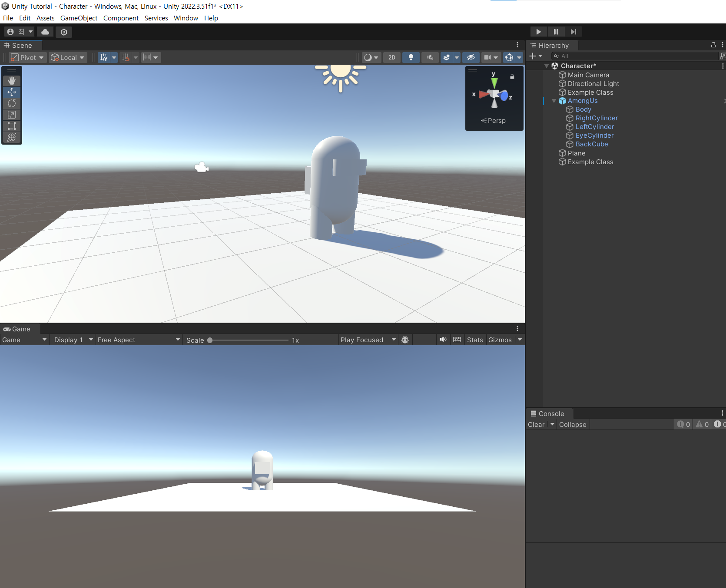726x588 pixels.
Task: Open the Edit menu
Action: [x=25, y=18]
